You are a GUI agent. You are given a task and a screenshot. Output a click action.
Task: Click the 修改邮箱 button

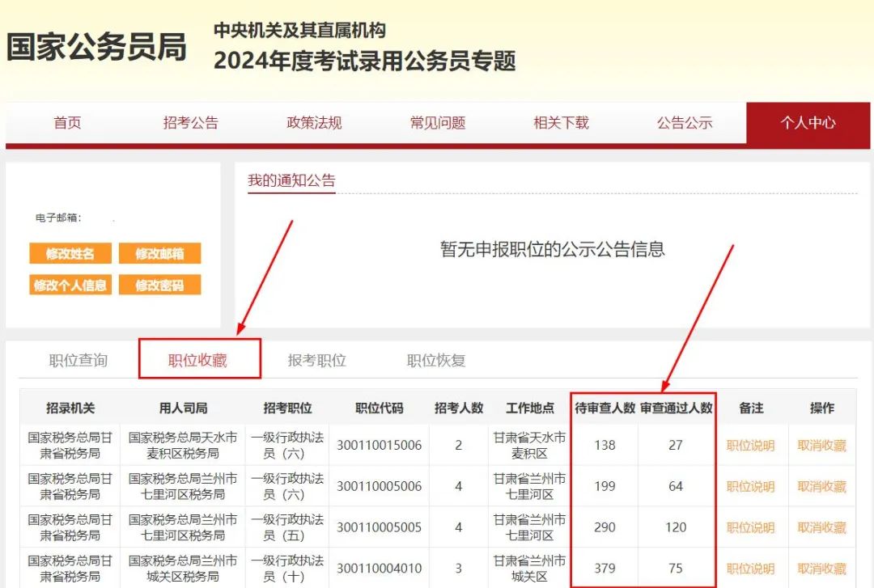159,254
